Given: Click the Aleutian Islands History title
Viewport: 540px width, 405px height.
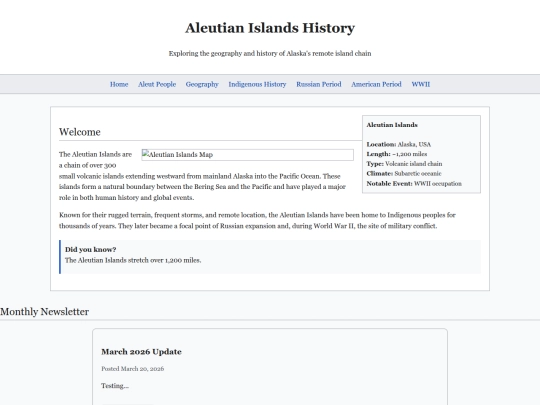Looking at the screenshot, I should (x=270, y=28).
